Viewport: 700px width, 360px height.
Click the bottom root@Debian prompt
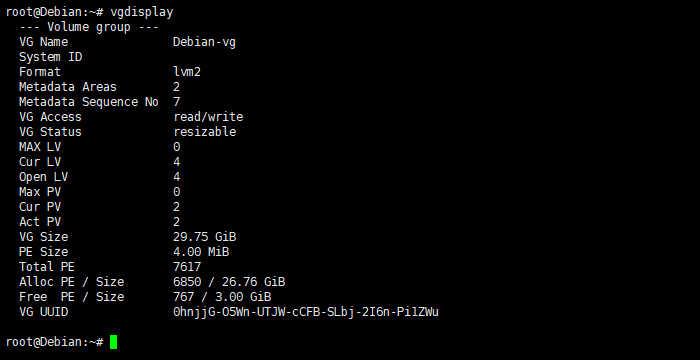pyautogui.click(x=54, y=342)
